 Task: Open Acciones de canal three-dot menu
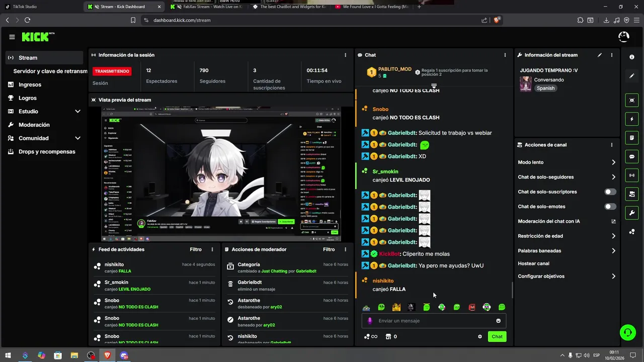612,145
